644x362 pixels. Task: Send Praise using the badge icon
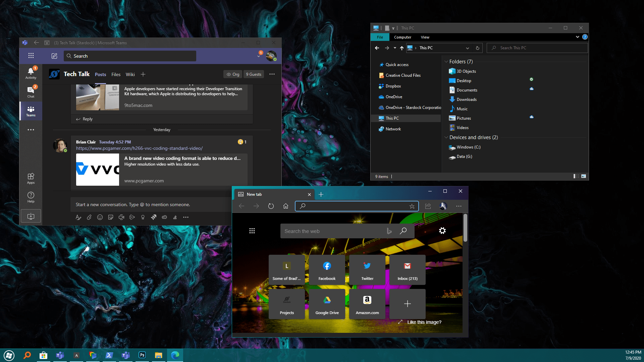click(x=143, y=217)
